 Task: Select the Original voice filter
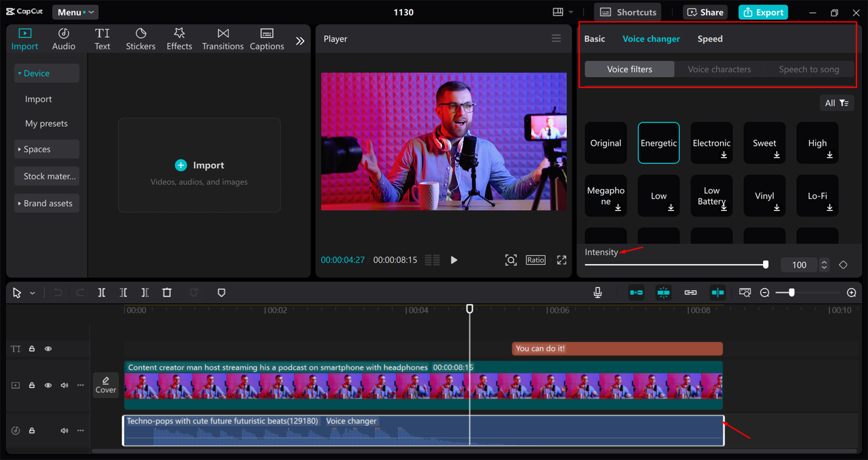pyautogui.click(x=606, y=143)
